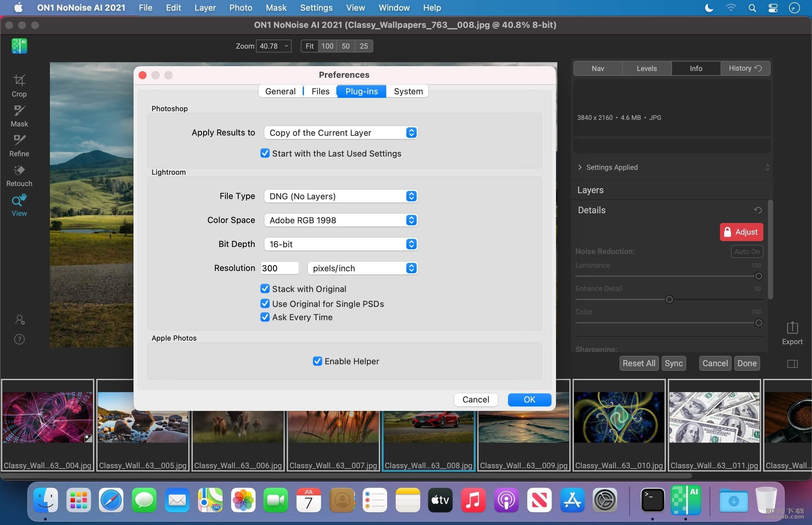
Task: Select the Mask tool
Action: tap(19, 116)
